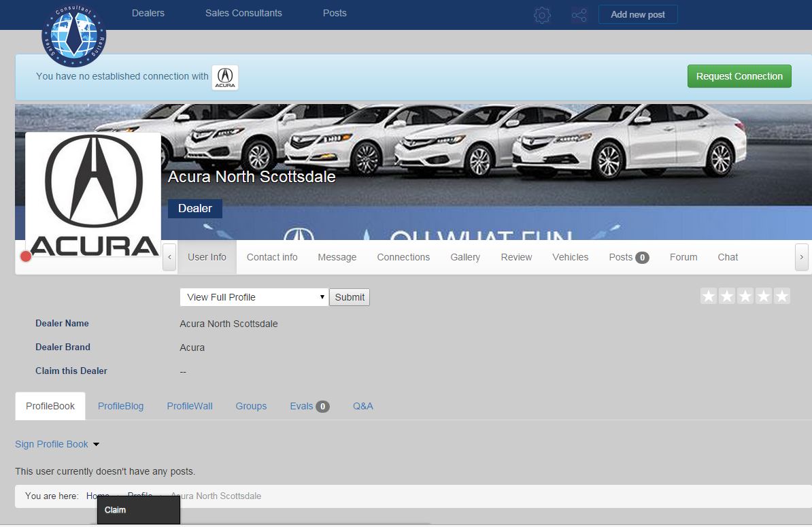The width and height of the screenshot is (812, 527).
Task: Click the Dealer badge on cover
Action: pyautogui.click(x=195, y=208)
